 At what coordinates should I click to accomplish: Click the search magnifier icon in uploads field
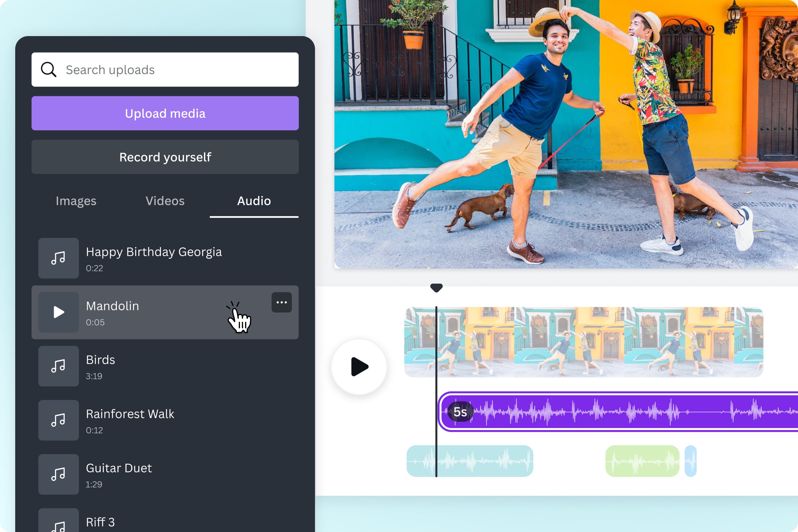point(47,69)
